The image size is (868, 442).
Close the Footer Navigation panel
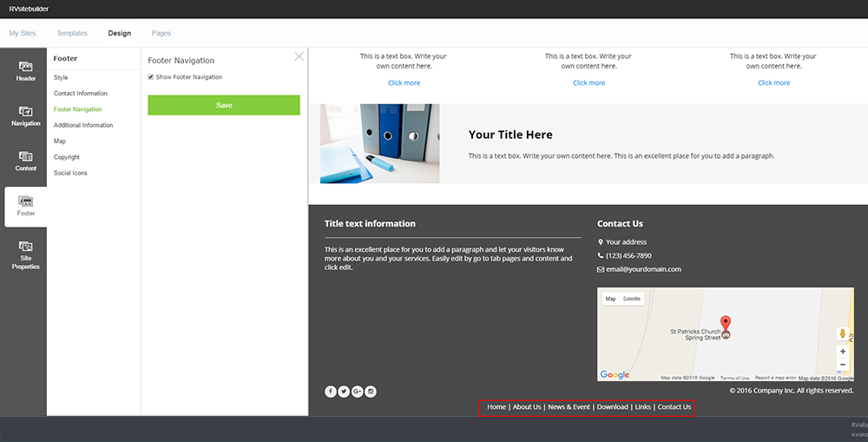[299, 56]
